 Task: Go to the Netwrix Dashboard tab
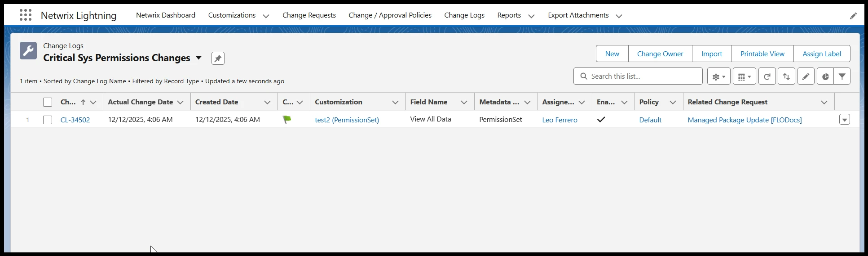click(165, 15)
